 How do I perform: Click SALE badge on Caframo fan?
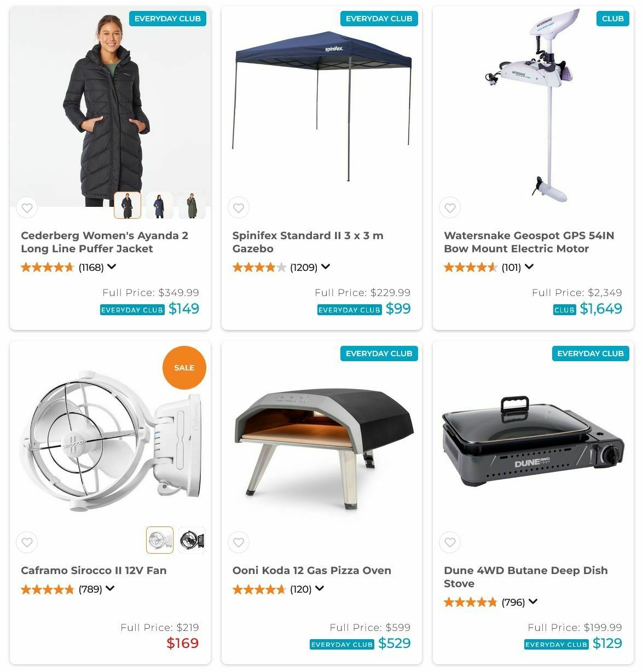click(184, 368)
